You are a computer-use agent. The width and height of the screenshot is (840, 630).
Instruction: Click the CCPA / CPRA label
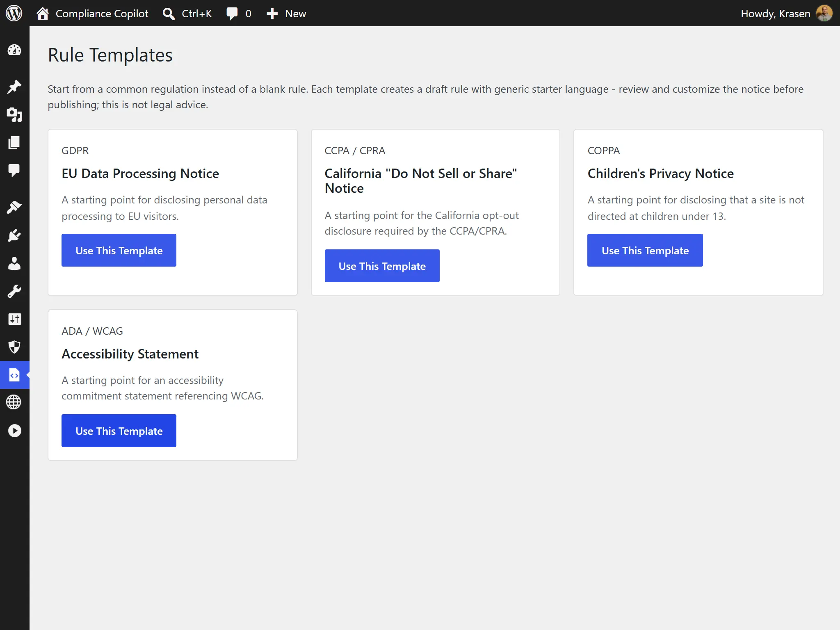tap(355, 151)
